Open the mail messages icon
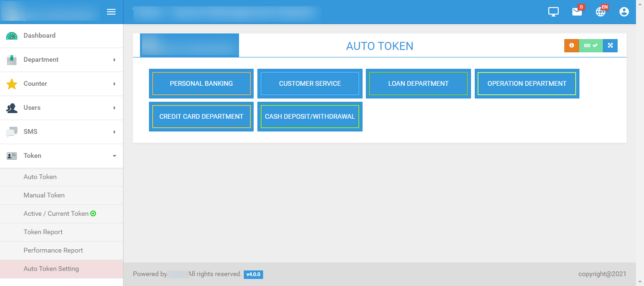This screenshot has width=644, height=286. [577, 12]
